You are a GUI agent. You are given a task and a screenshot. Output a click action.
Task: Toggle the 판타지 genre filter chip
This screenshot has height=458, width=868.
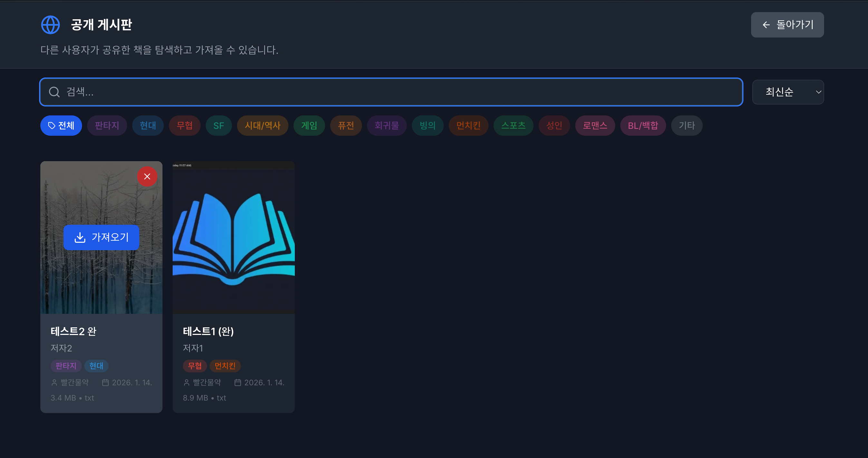click(x=107, y=126)
